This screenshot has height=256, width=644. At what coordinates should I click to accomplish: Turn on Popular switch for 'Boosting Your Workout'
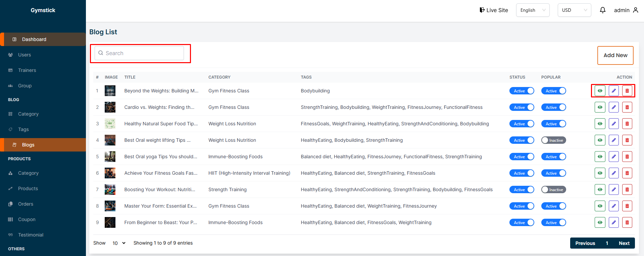[553, 189]
